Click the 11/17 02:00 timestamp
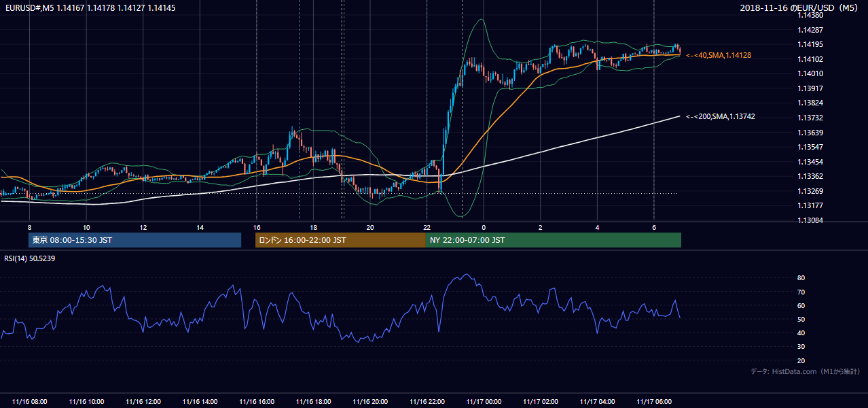The image size is (868, 408). [x=541, y=402]
